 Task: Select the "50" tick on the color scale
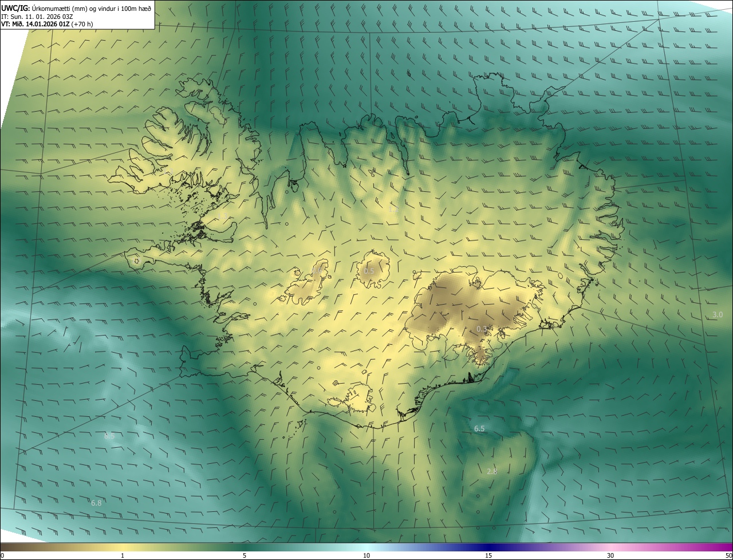(728, 555)
